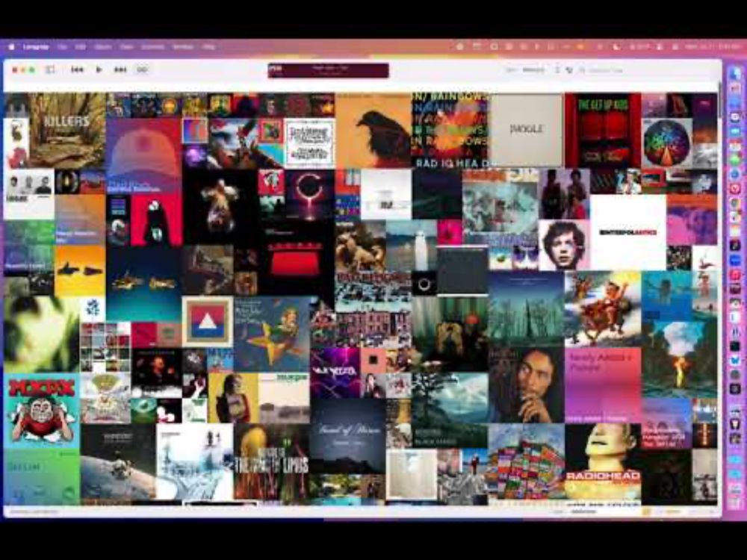
Task: Open the pink Newly Added playlist tile
Action: tap(603, 385)
